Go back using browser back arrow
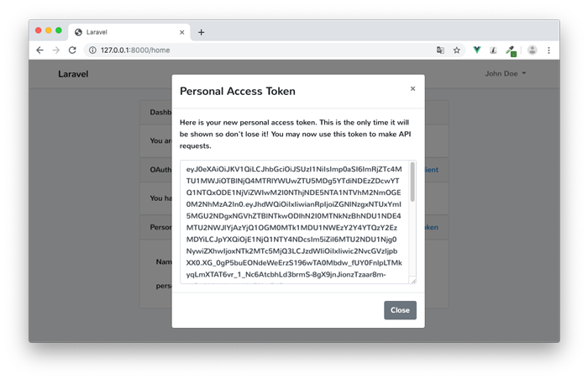Viewport: 588px width, 380px height. 39,50
